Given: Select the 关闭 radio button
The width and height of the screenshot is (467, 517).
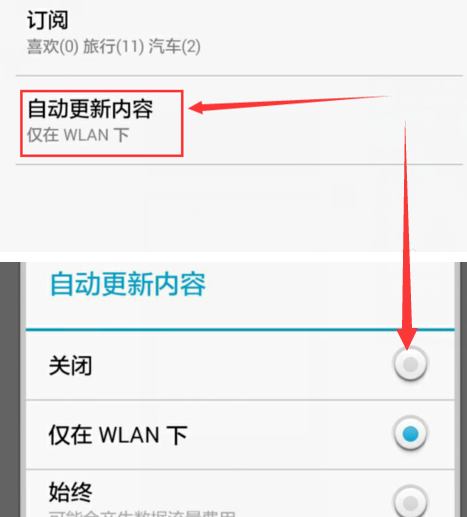Looking at the screenshot, I should click(410, 364).
